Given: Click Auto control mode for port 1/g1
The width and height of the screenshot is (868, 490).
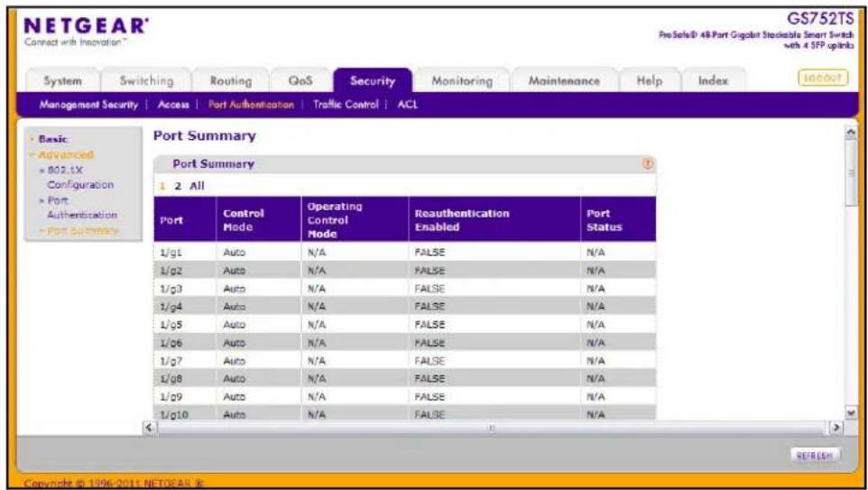Looking at the screenshot, I should [234, 253].
